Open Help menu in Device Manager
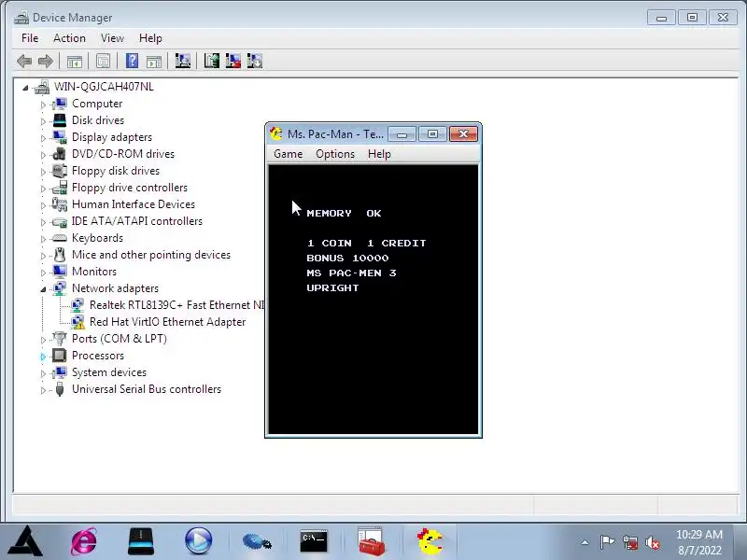 [x=150, y=38]
